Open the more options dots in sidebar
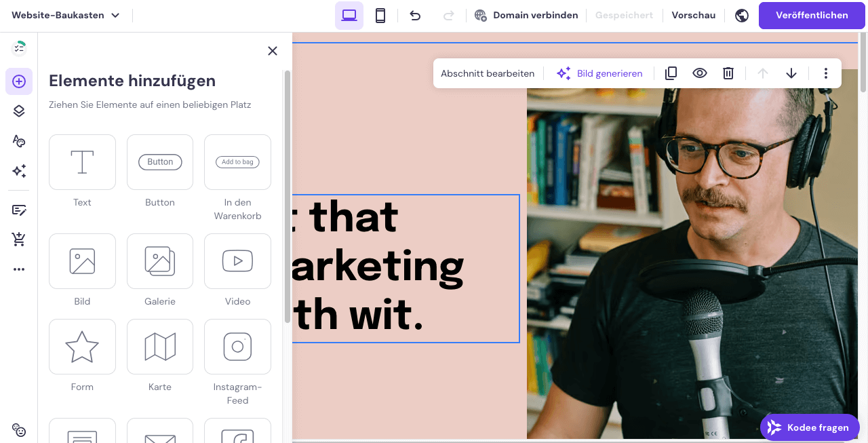 click(19, 269)
